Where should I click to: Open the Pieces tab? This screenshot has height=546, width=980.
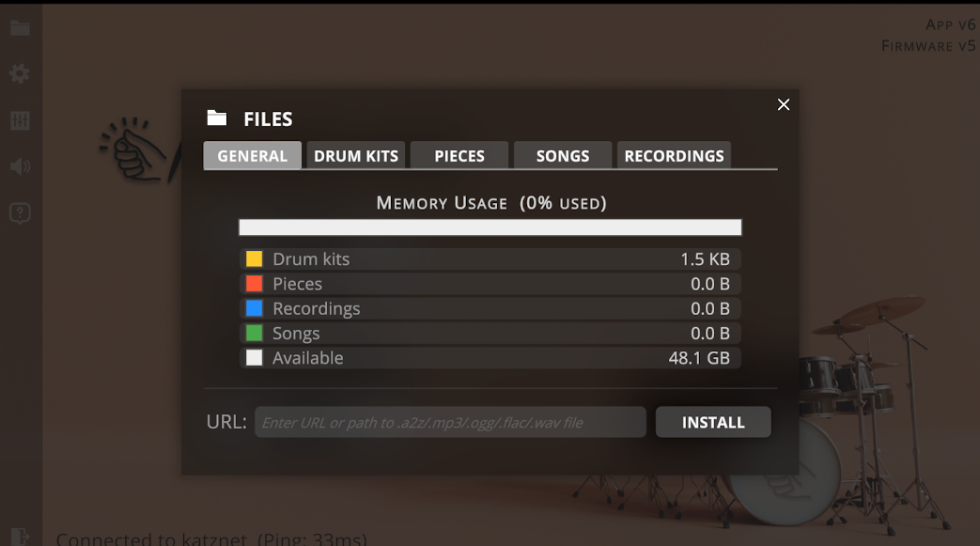(x=459, y=155)
